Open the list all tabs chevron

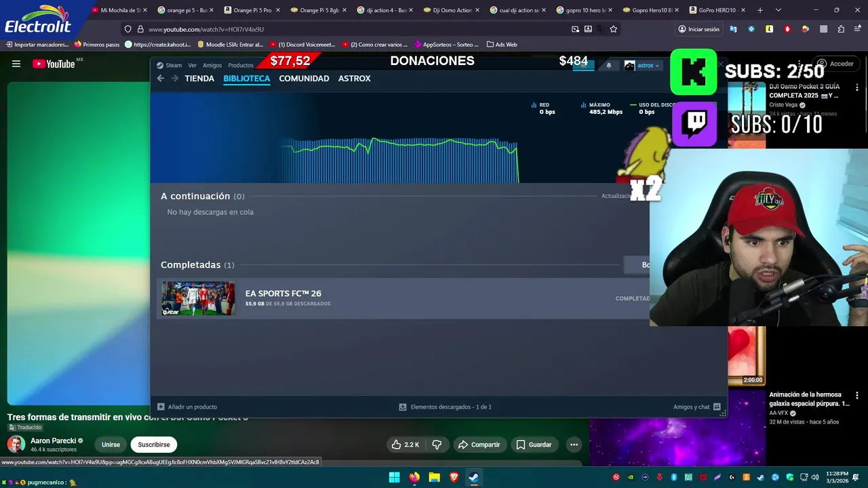778,10
